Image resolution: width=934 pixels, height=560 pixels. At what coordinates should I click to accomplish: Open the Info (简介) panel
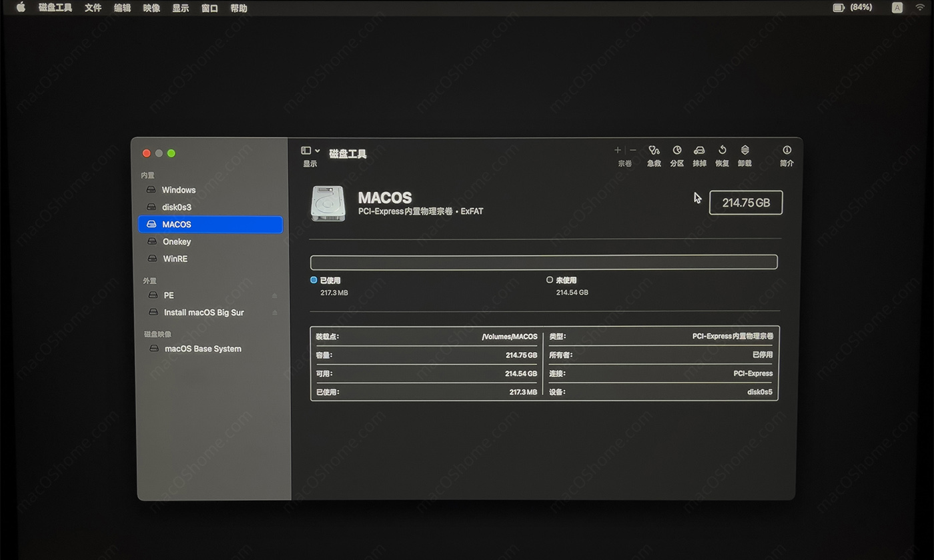pyautogui.click(x=787, y=151)
